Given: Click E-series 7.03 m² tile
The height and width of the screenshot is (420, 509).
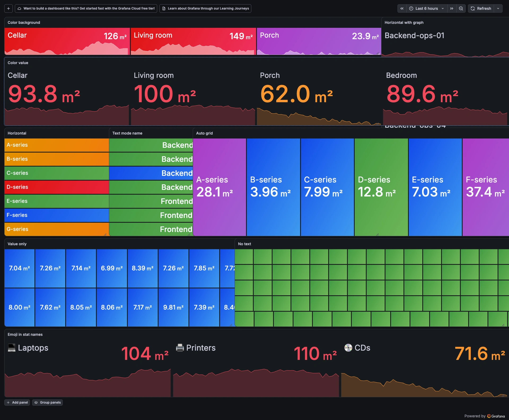Looking at the screenshot, I should (435, 187).
